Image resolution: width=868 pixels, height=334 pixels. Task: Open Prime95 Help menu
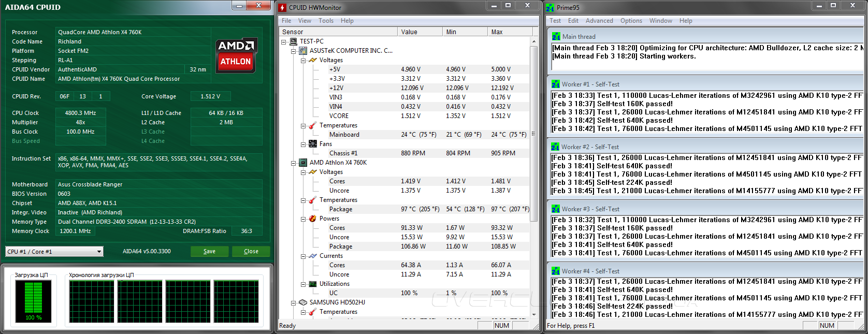click(x=686, y=21)
